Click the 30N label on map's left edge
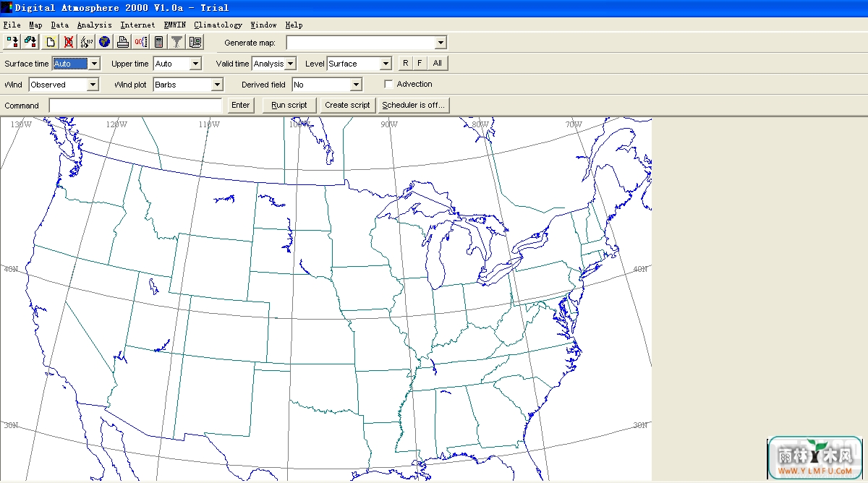The height and width of the screenshot is (483, 868). (x=10, y=425)
